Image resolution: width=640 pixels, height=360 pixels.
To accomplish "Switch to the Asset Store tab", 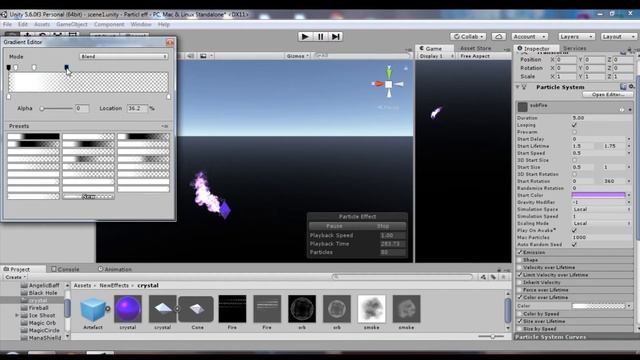I will coord(476,48).
